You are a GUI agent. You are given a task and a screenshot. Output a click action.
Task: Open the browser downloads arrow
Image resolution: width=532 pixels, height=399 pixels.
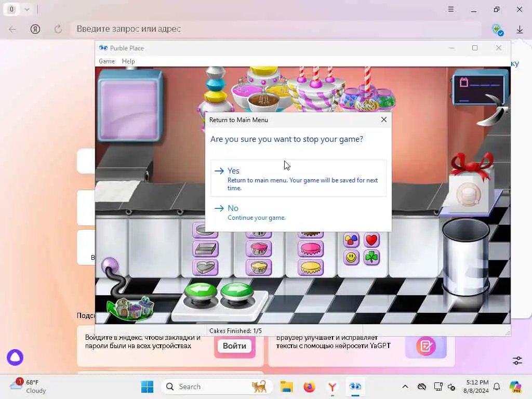click(520, 30)
